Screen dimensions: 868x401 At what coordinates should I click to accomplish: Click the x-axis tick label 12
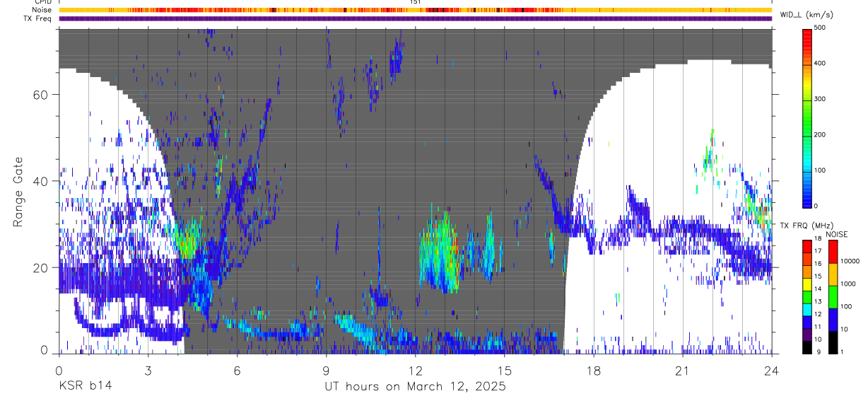(x=415, y=371)
